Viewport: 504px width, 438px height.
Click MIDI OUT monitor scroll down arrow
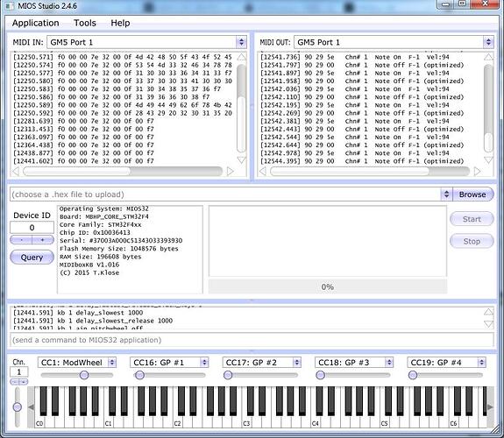[x=488, y=159]
